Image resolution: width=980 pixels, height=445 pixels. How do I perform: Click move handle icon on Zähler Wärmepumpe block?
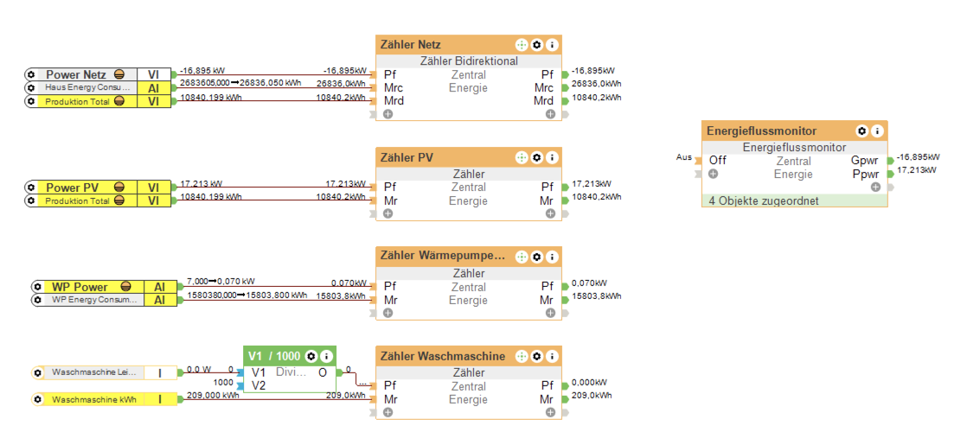point(522,257)
